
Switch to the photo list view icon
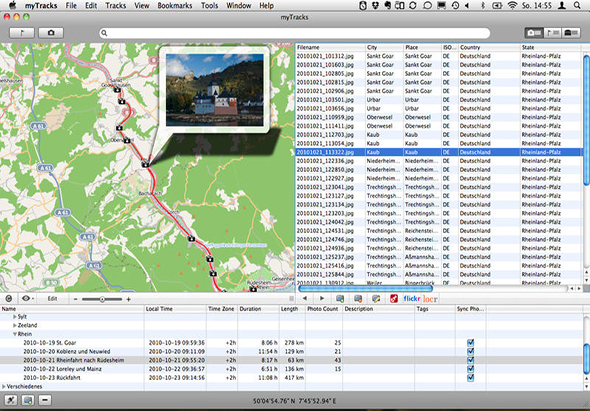pyautogui.click(x=534, y=33)
